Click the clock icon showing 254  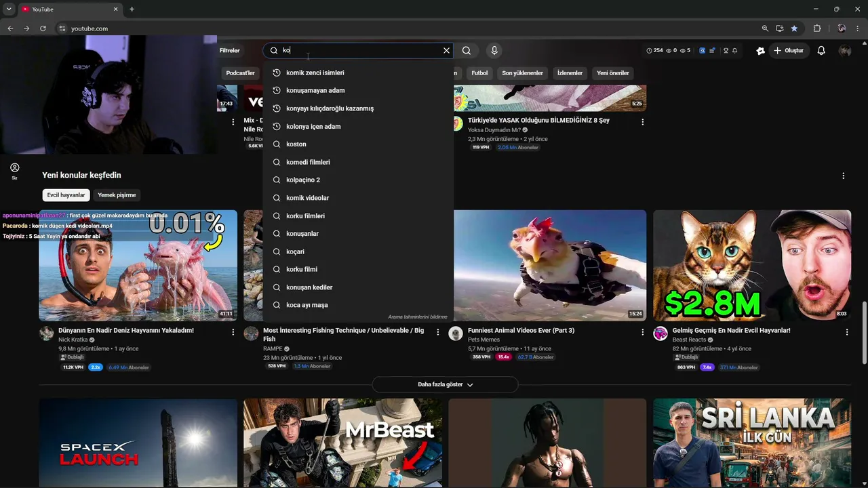click(649, 50)
